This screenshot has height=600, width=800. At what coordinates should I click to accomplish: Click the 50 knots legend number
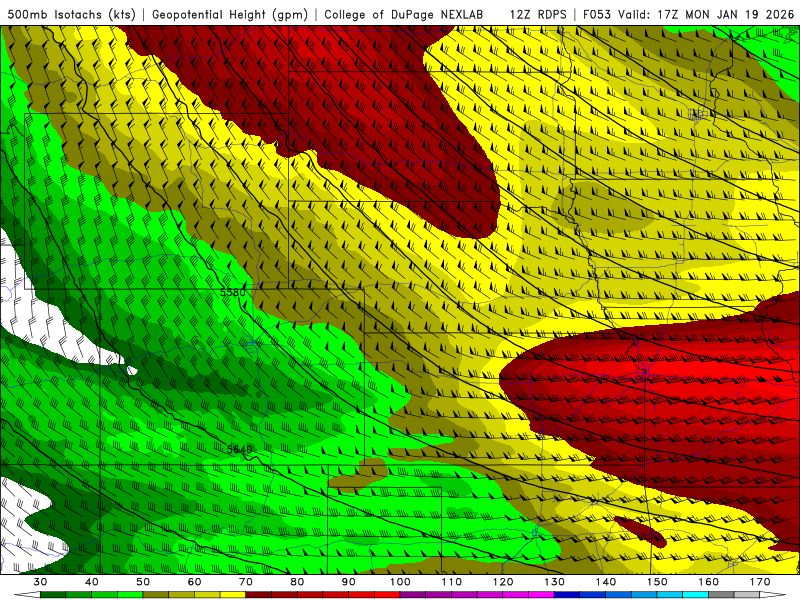(x=143, y=582)
